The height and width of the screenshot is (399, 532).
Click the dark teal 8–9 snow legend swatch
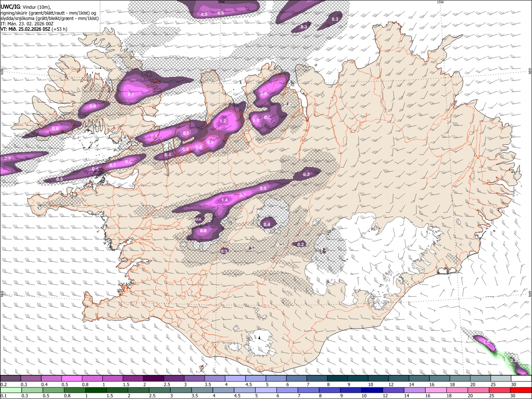coord(337,379)
